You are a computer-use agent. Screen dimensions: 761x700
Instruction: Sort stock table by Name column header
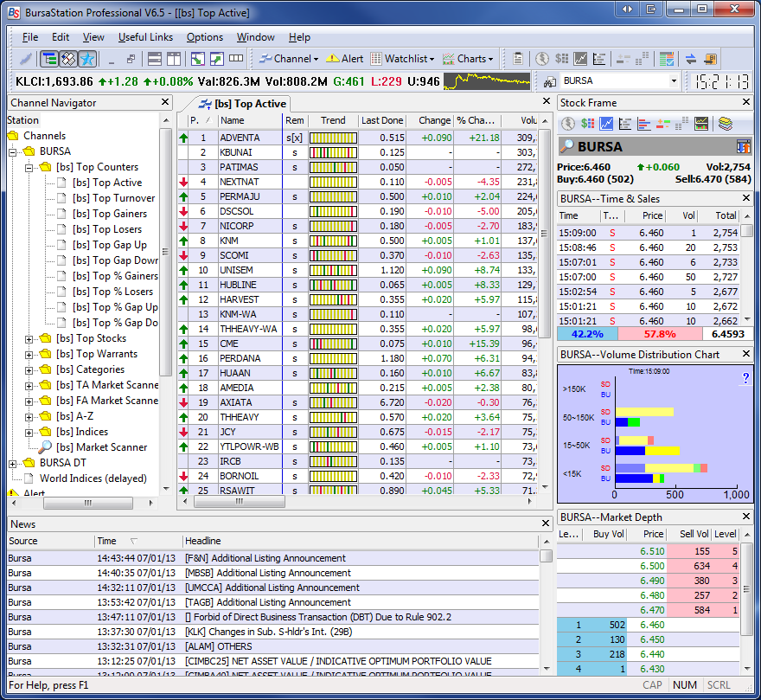click(249, 120)
